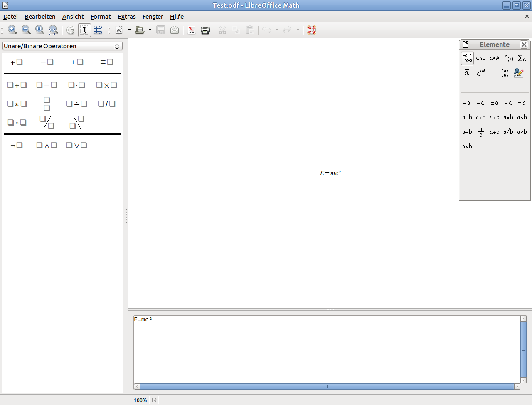Insert the logical AND ∧ template from left panel
The width and height of the screenshot is (532, 405).
pos(47,146)
